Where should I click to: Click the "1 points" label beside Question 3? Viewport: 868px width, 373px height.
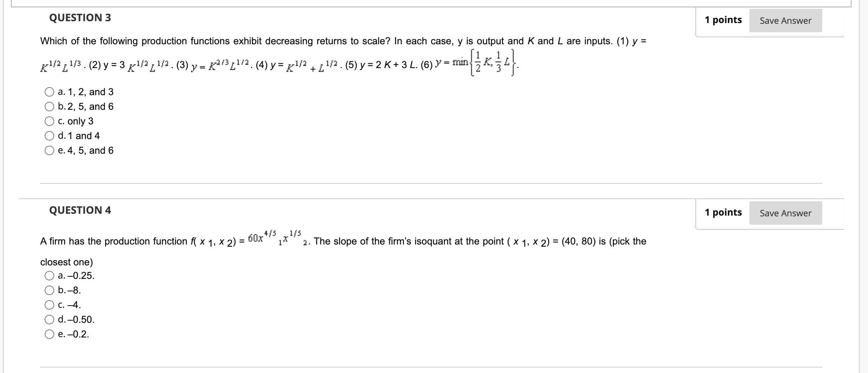pos(724,20)
